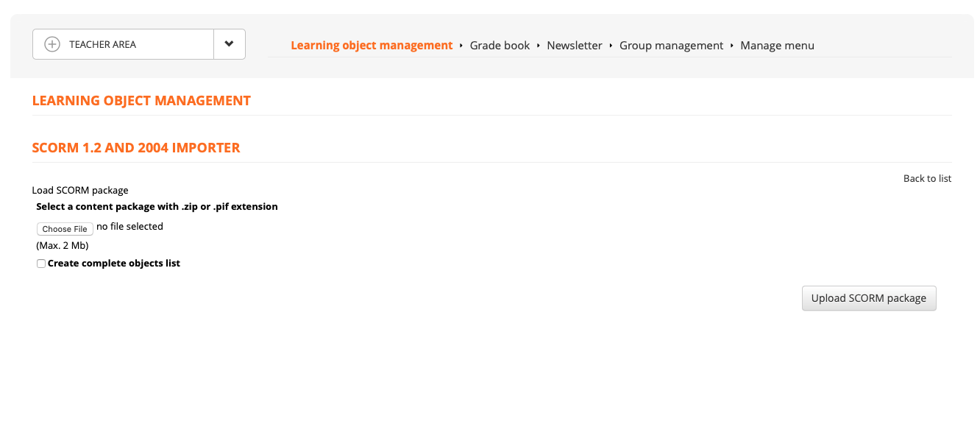The image size is (980, 427).
Task: Enable the Create complete objects list checkbox
Action: [x=41, y=264]
